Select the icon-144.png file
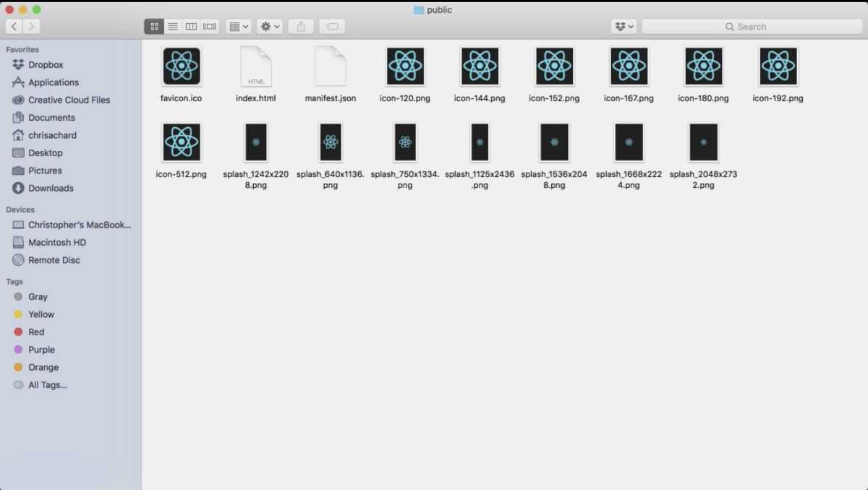Screen dimensions: 868x490 pos(480,66)
